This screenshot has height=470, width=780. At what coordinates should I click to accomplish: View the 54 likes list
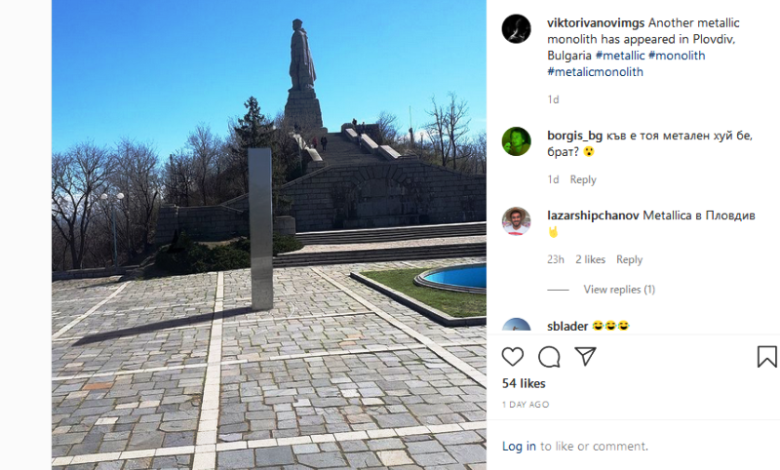pyautogui.click(x=524, y=383)
